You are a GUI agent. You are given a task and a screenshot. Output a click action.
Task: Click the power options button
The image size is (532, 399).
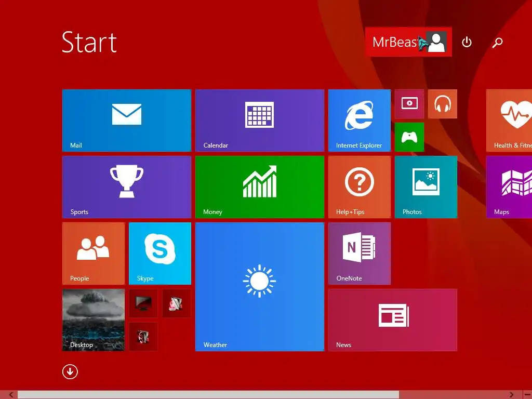[x=467, y=42]
